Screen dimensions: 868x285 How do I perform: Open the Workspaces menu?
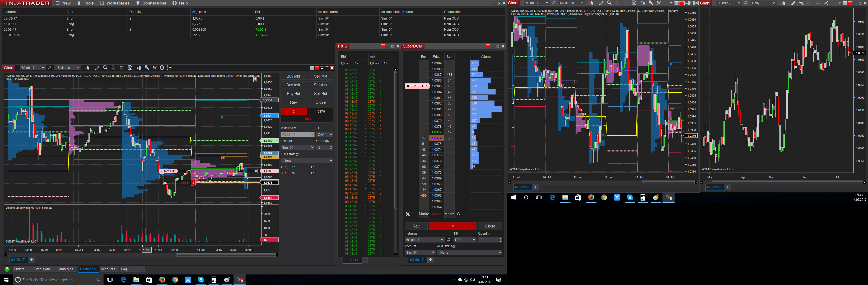115,3
